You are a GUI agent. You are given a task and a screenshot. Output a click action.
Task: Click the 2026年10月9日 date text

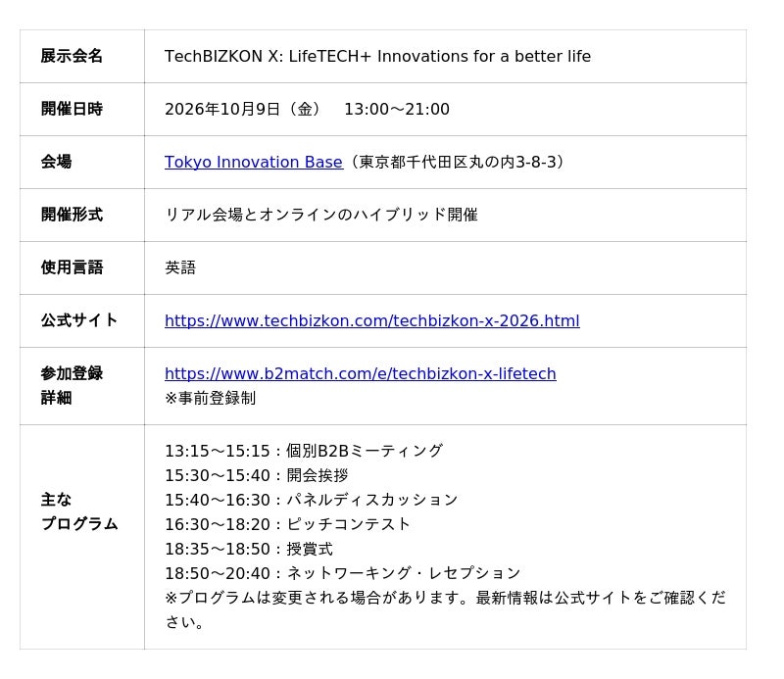click(x=222, y=109)
